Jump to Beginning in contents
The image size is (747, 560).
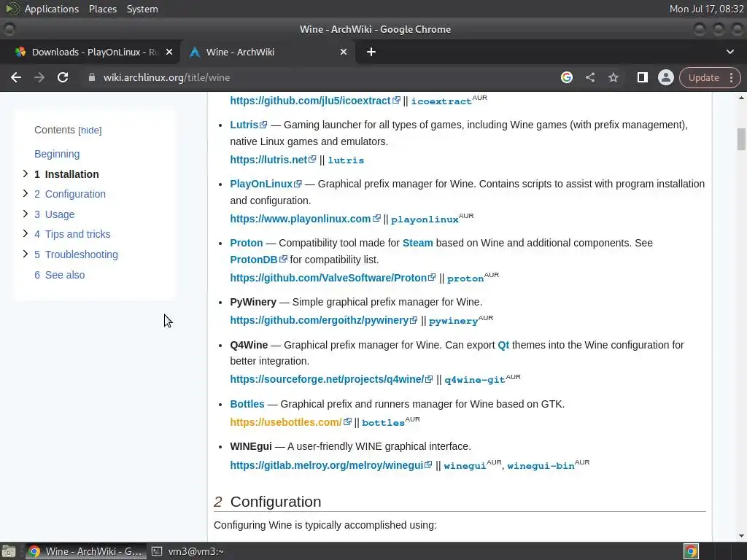pos(57,154)
